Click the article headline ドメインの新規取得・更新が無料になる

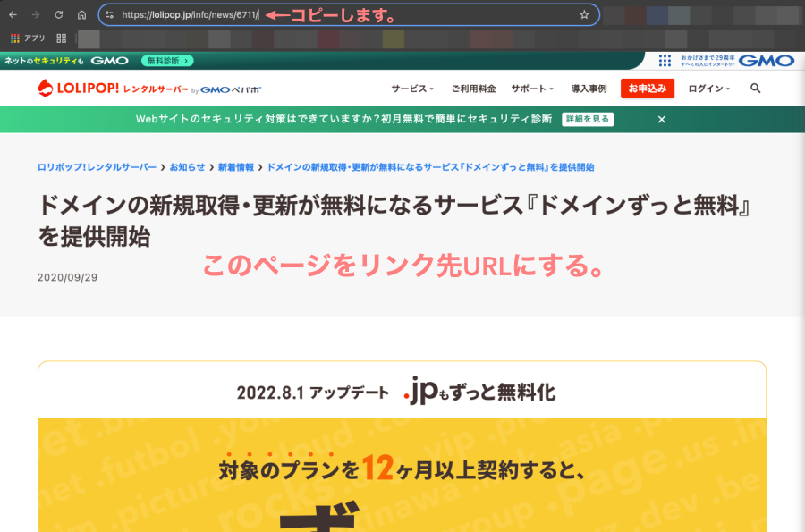pyautogui.click(x=394, y=221)
